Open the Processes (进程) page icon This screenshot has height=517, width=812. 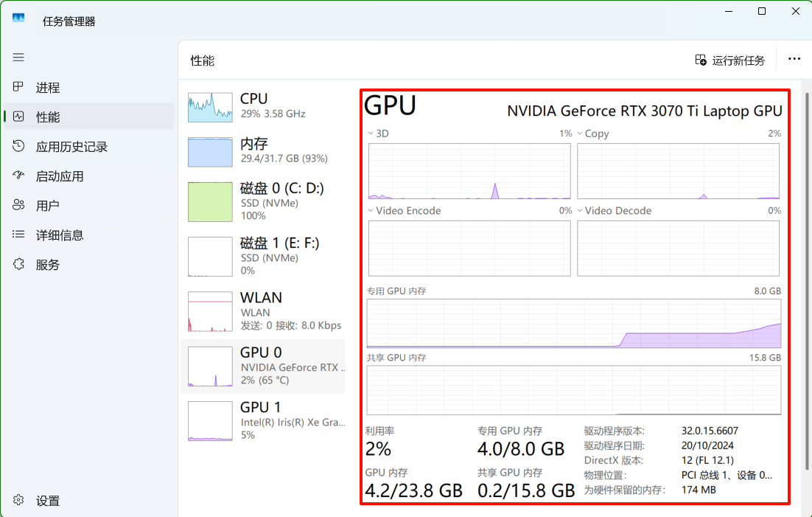(18, 87)
